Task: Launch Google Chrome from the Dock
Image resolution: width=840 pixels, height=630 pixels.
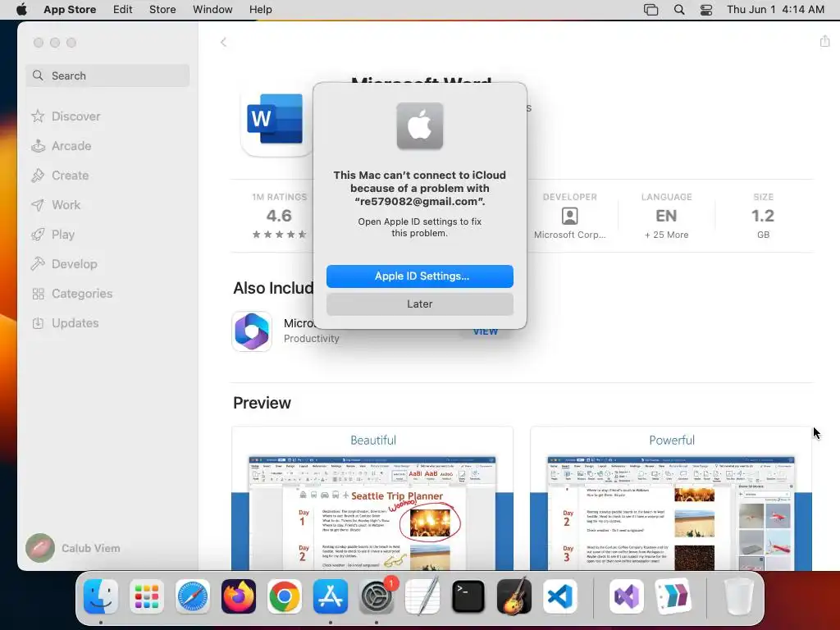Action: click(x=285, y=596)
